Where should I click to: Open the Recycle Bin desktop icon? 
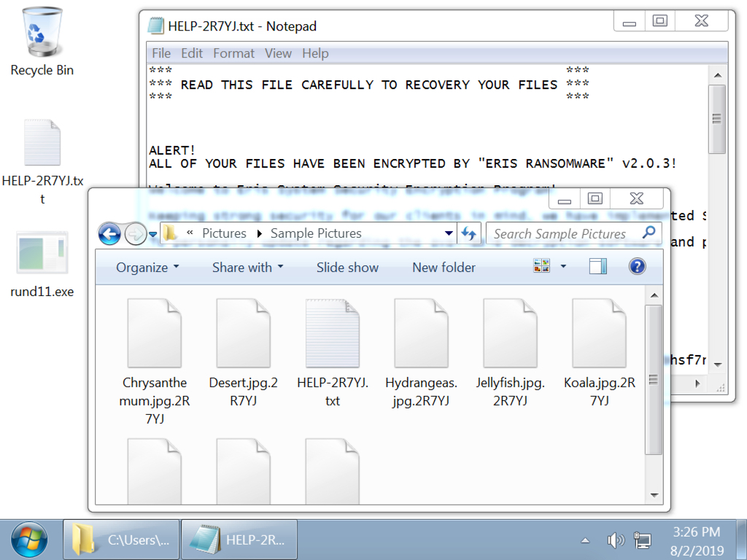(42, 42)
